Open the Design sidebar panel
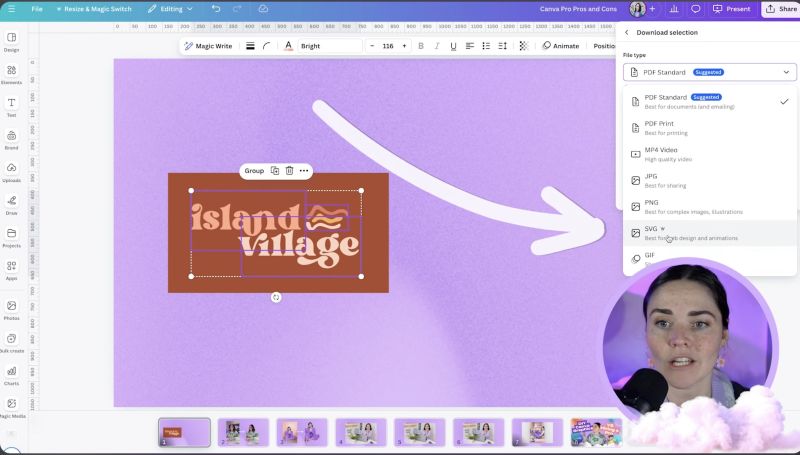 [x=11, y=42]
